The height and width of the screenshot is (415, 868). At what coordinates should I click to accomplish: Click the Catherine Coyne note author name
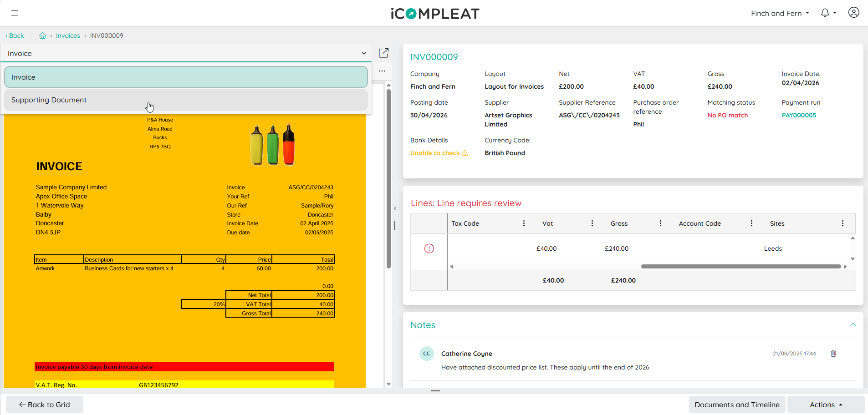click(x=466, y=354)
